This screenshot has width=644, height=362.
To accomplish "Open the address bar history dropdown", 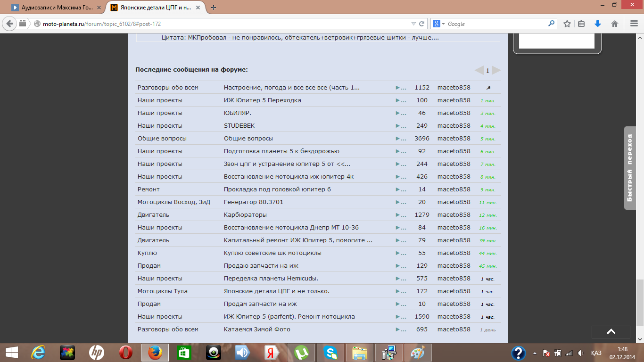I will (x=413, y=24).
